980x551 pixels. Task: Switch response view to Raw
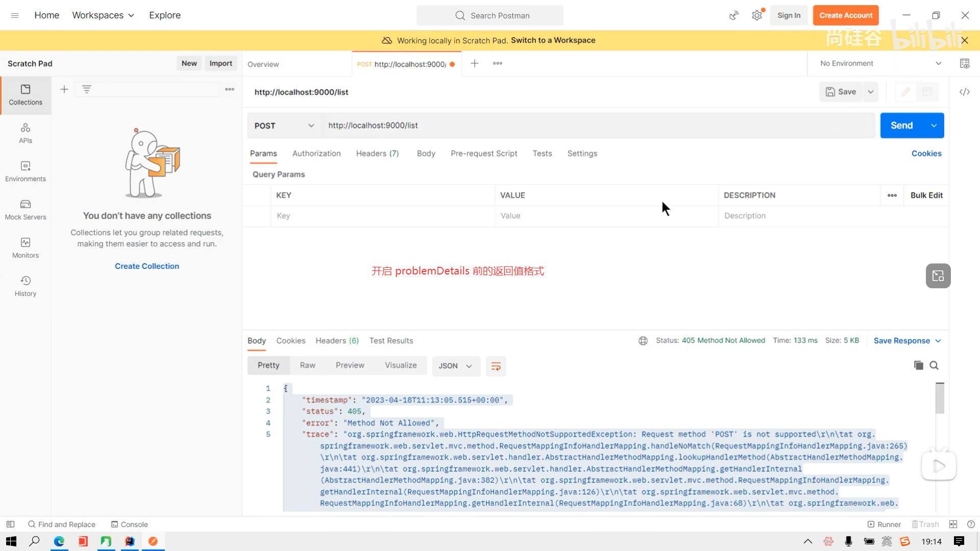[x=307, y=365]
